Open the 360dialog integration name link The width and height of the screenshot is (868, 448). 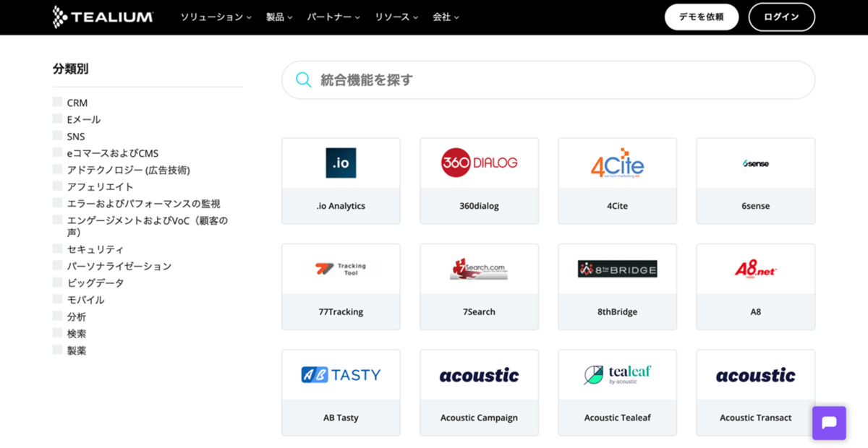[x=479, y=206]
